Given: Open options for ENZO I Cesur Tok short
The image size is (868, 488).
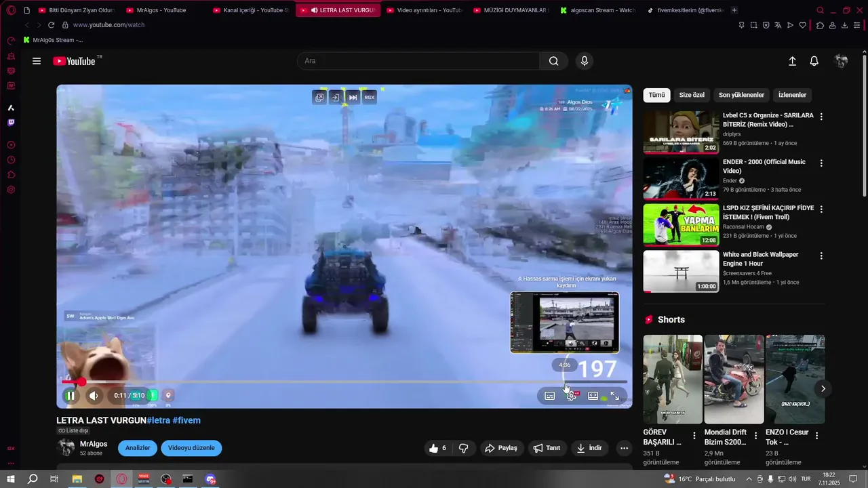Looking at the screenshot, I should pyautogui.click(x=816, y=436).
